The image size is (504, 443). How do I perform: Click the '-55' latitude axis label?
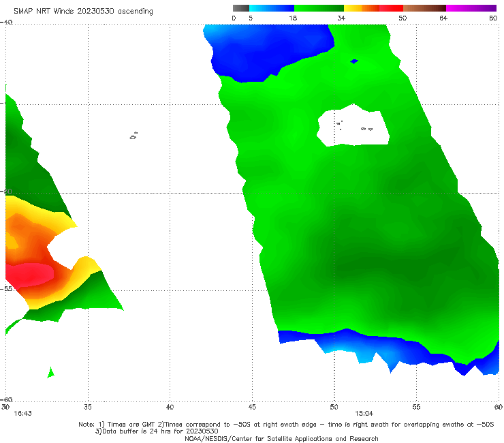coord(6,289)
